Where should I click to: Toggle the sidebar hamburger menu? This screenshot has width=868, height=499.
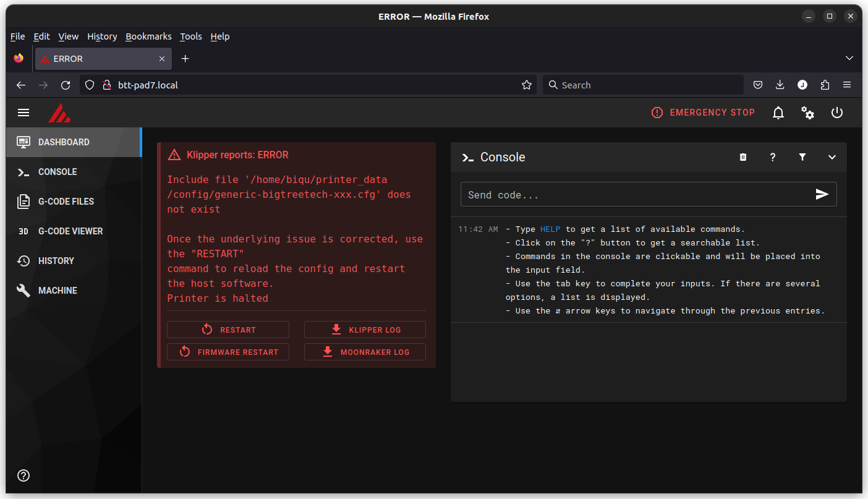[x=23, y=113]
